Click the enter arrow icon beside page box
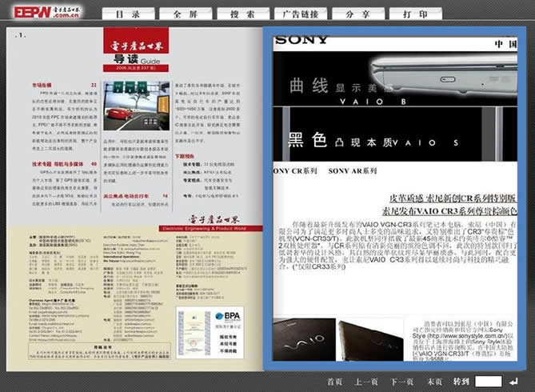The height and width of the screenshot is (392, 535). coord(517,382)
